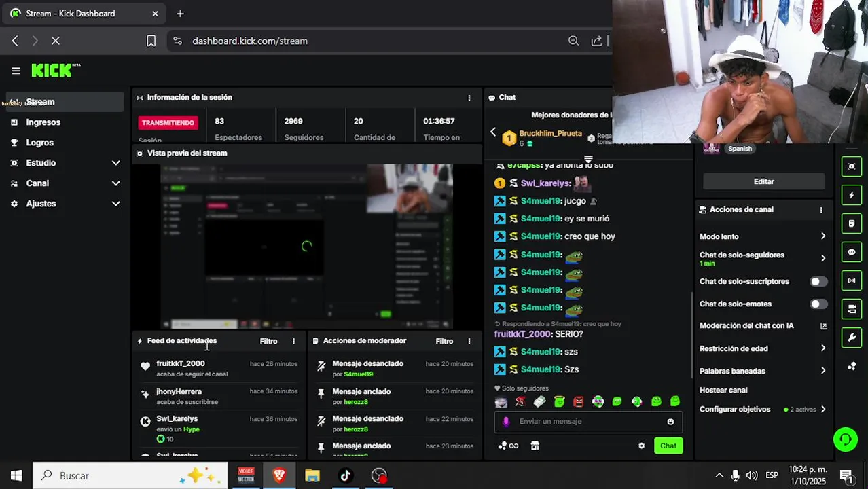This screenshot has width=868, height=489.
Task: Click the green Chat send button
Action: (668, 446)
